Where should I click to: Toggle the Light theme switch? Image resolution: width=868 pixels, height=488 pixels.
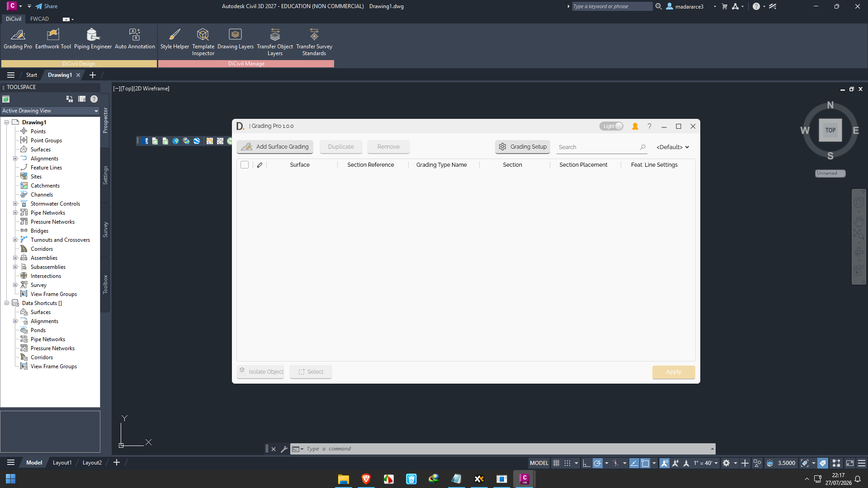pyautogui.click(x=611, y=127)
